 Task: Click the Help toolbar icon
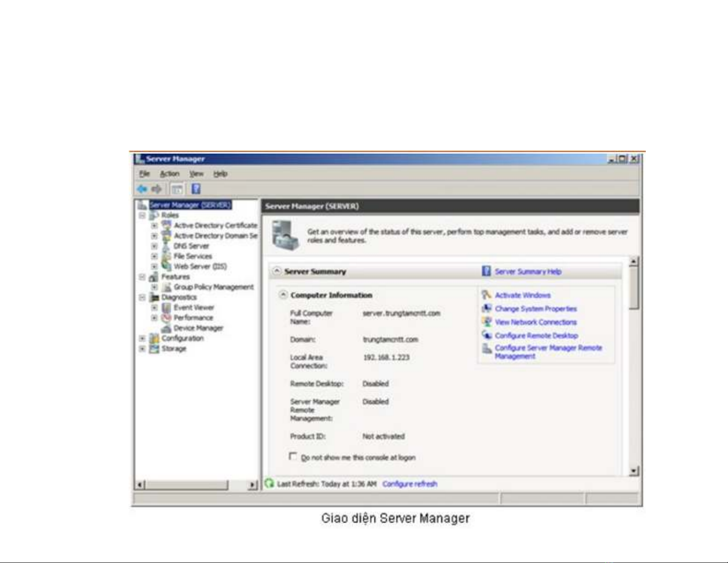pos(196,189)
